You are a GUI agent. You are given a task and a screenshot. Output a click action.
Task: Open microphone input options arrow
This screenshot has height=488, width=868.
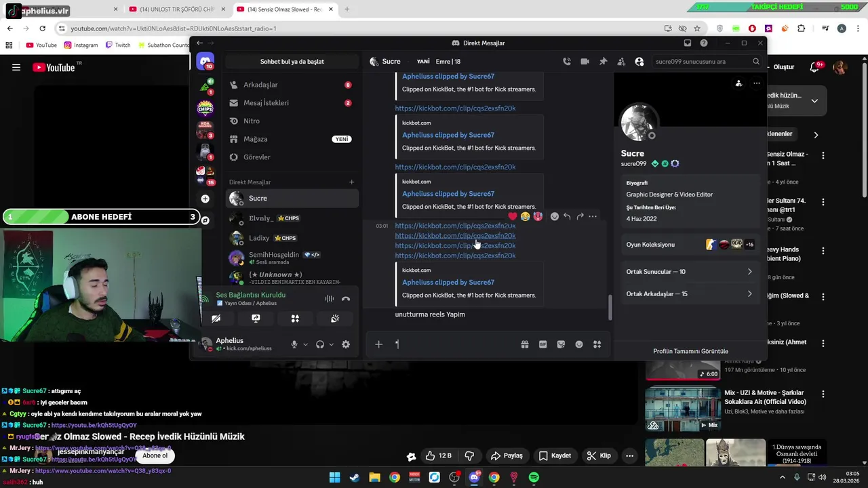point(305,345)
